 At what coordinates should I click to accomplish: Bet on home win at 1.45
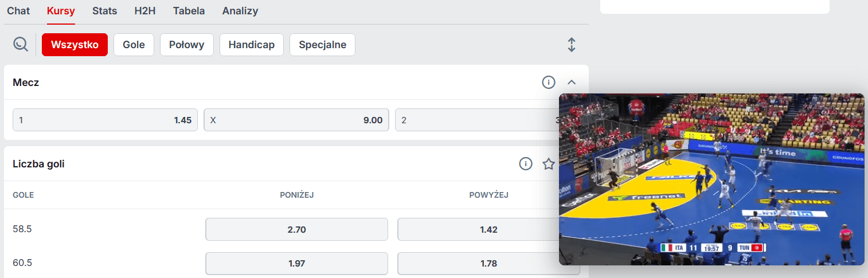click(105, 120)
